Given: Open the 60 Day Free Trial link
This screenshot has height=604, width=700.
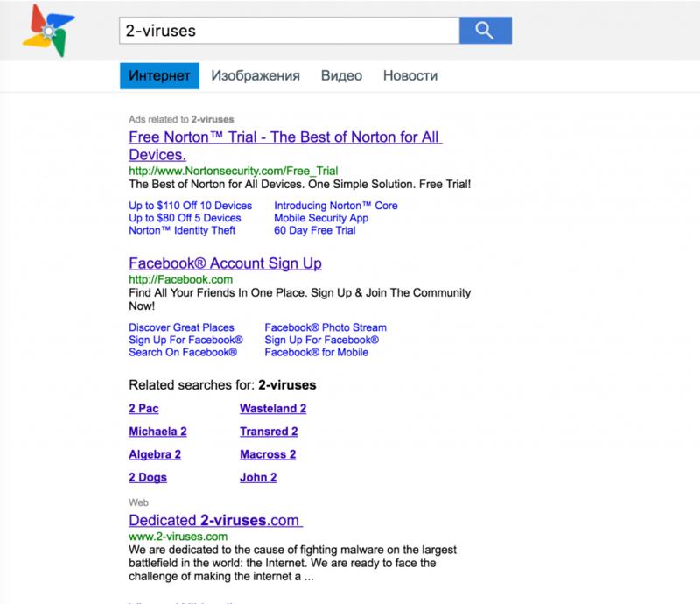Looking at the screenshot, I should click(315, 230).
